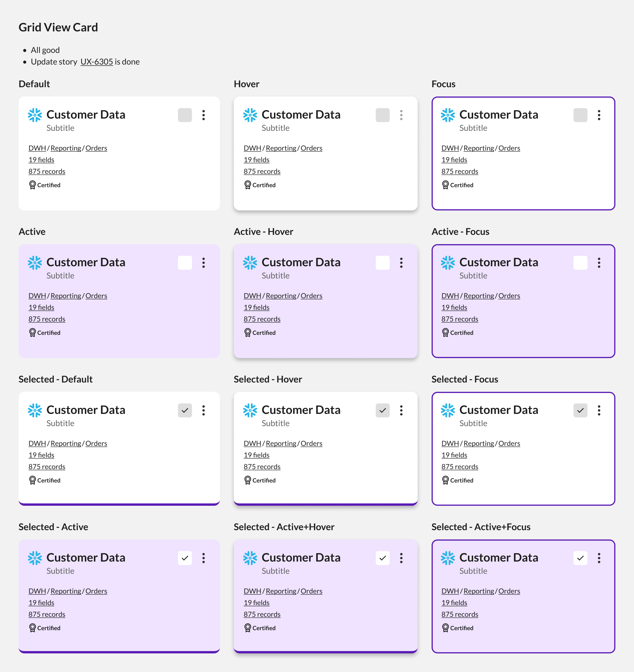
Task: Open 19 fields link on the Selected - Hover card
Action: 257,455
